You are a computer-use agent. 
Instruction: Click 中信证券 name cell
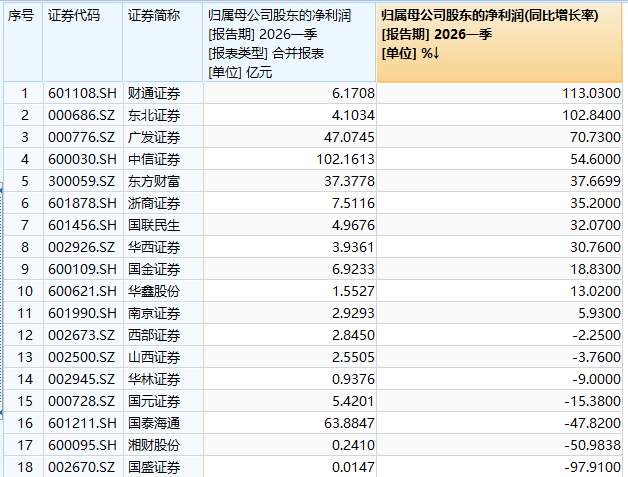[163, 159]
